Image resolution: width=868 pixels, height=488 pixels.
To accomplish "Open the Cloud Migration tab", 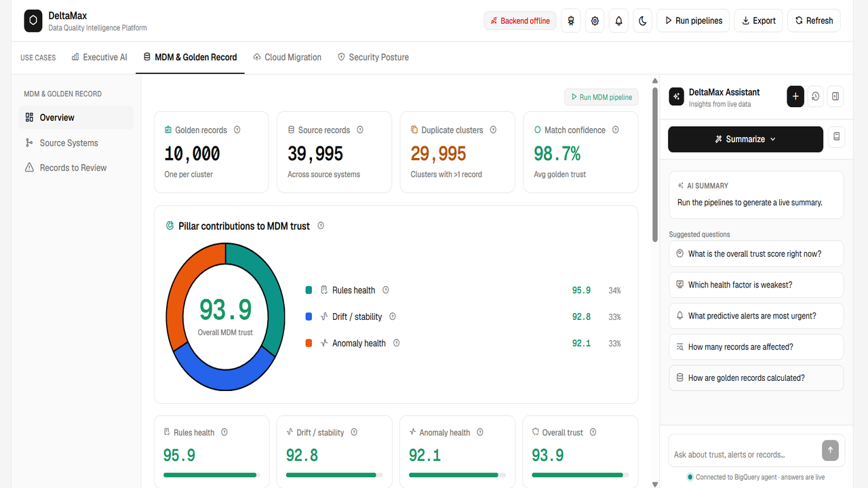I will pos(287,58).
